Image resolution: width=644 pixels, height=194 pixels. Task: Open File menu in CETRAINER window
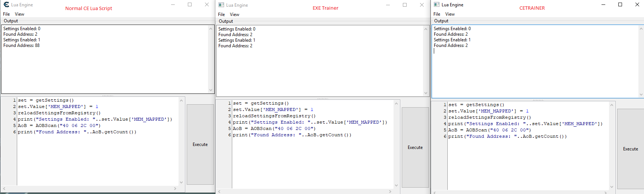437,14
